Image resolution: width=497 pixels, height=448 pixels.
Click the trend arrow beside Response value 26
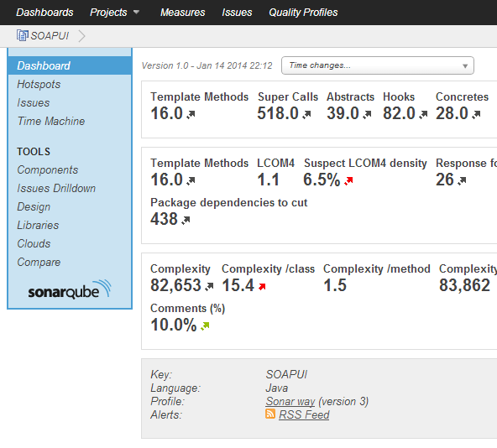pyautogui.click(x=462, y=180)
